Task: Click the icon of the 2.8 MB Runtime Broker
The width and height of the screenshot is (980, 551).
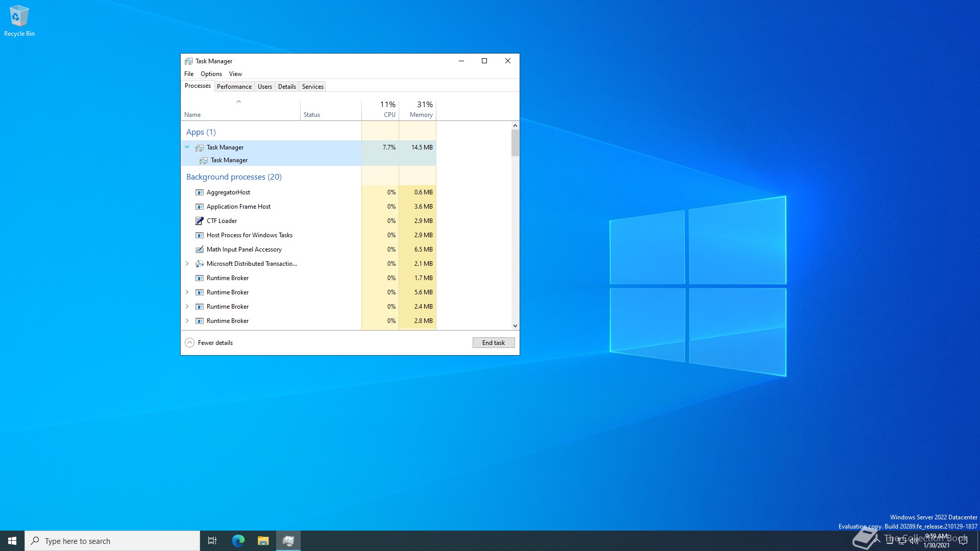Action: pos(200,321)
